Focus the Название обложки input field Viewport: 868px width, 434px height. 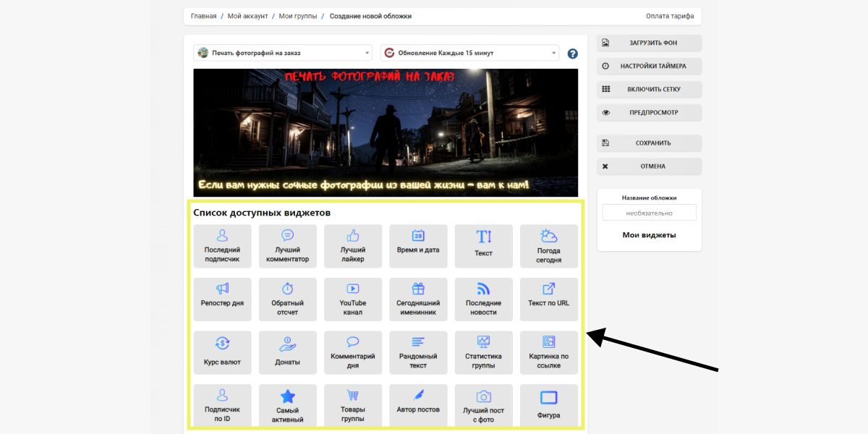coord(649,213)
